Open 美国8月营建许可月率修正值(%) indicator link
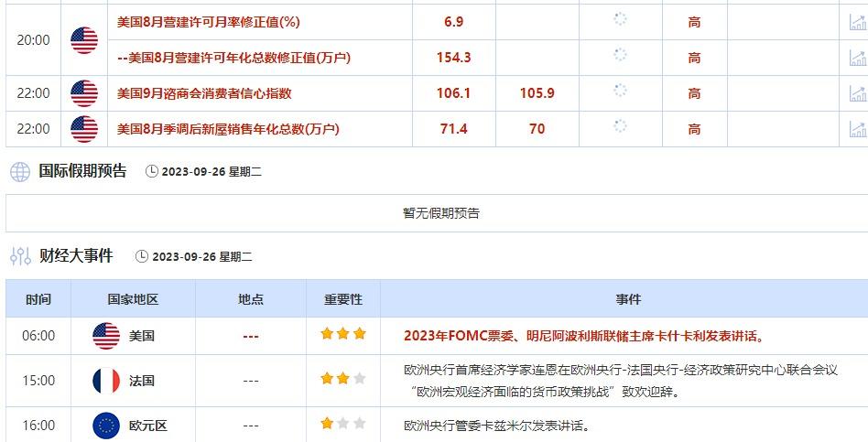 [x=208, y=22]
